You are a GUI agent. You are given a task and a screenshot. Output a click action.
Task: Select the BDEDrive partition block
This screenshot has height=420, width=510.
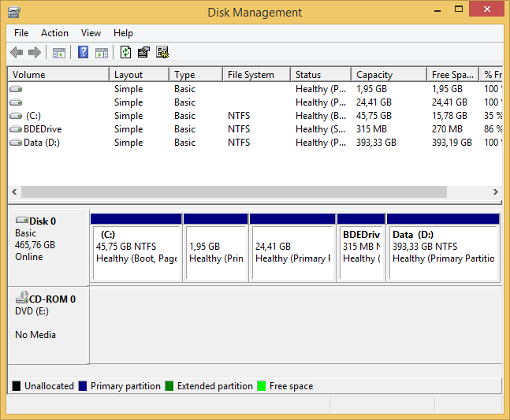click(x=361, y=247)
